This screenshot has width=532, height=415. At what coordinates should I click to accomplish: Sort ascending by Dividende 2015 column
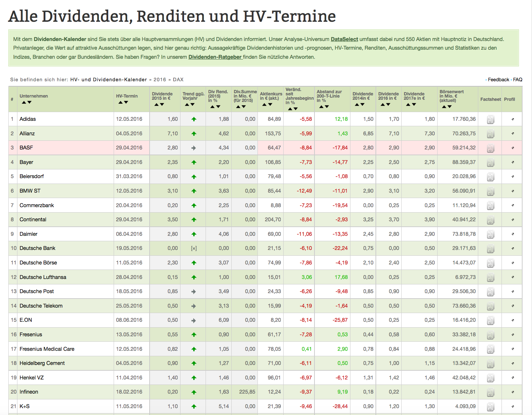(x=157, y=104)
